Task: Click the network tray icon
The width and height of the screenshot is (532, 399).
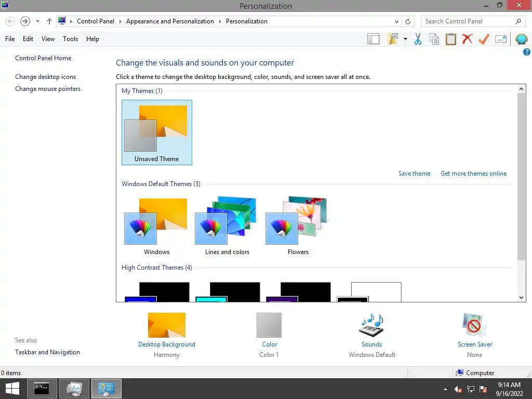Action: 471,389
